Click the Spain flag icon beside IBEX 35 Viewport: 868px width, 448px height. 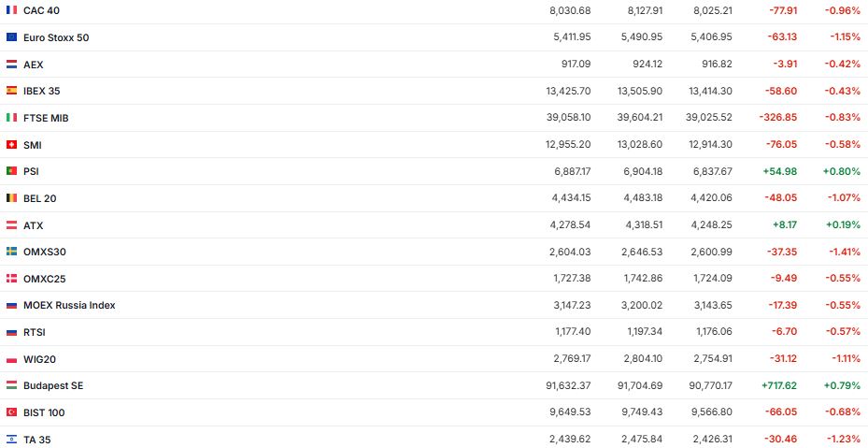tap(11, 91)
